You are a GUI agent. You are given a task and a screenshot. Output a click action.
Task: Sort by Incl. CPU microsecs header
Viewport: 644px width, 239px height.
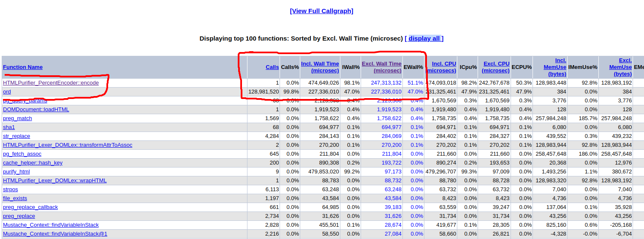pyautogui.click(x=441, y=67)
